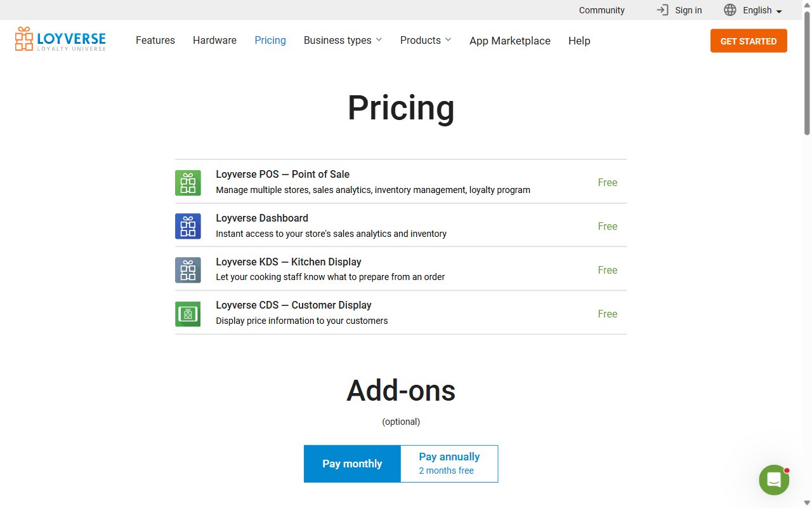
Task: Open App Marketplace in navigation
Action: pyautogui.click(x=510, y=41)
